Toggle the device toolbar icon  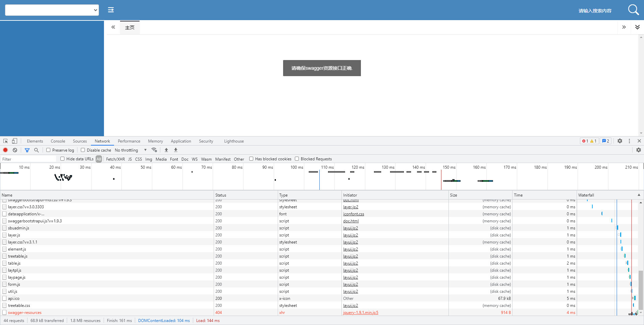pos(14,141)
